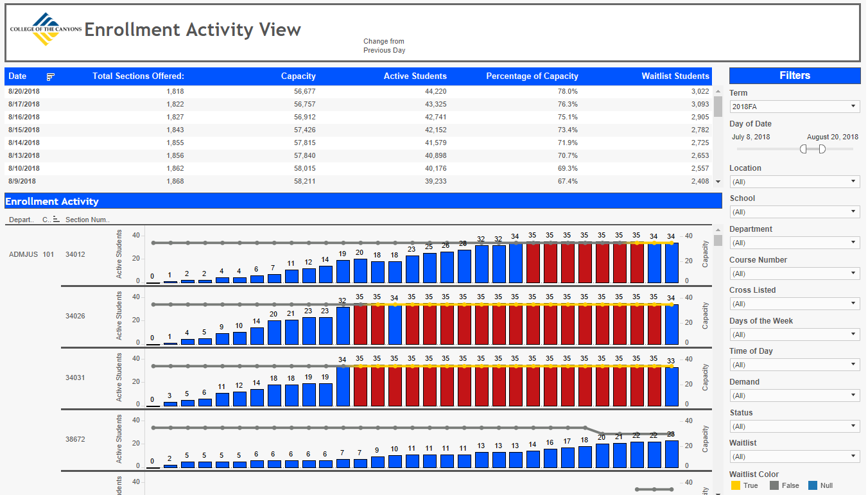This screenshot has height=495, width=868.
Task: Click the Percentage of Capacity column header
Action: click(x=532, y=76)
